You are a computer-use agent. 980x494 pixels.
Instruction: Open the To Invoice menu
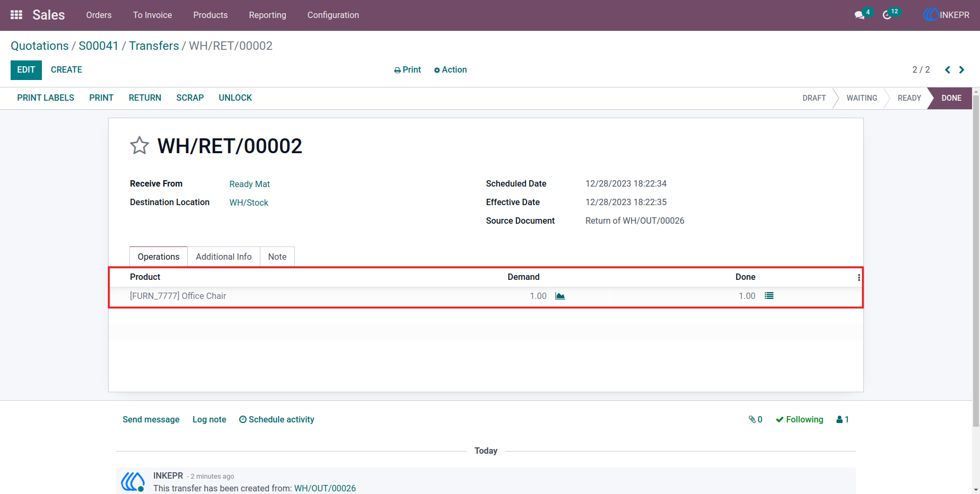[152, 15]
